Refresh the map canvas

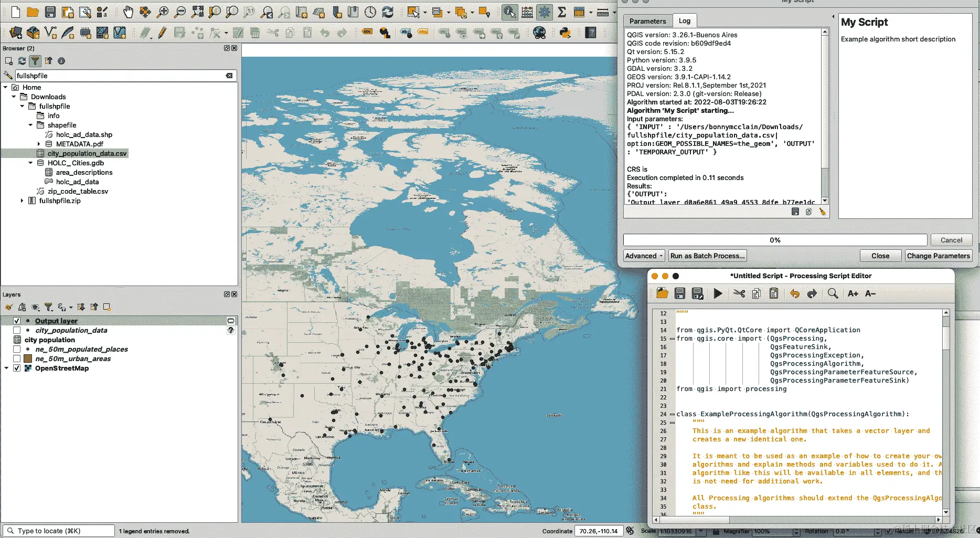pyautogui.click(x=388, y=12)
